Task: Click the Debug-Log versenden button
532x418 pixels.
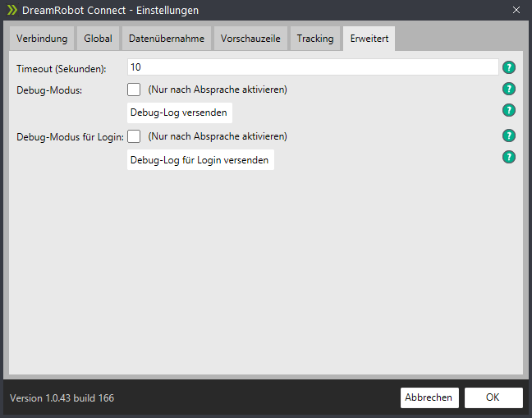Action: (x=180, y=113)
